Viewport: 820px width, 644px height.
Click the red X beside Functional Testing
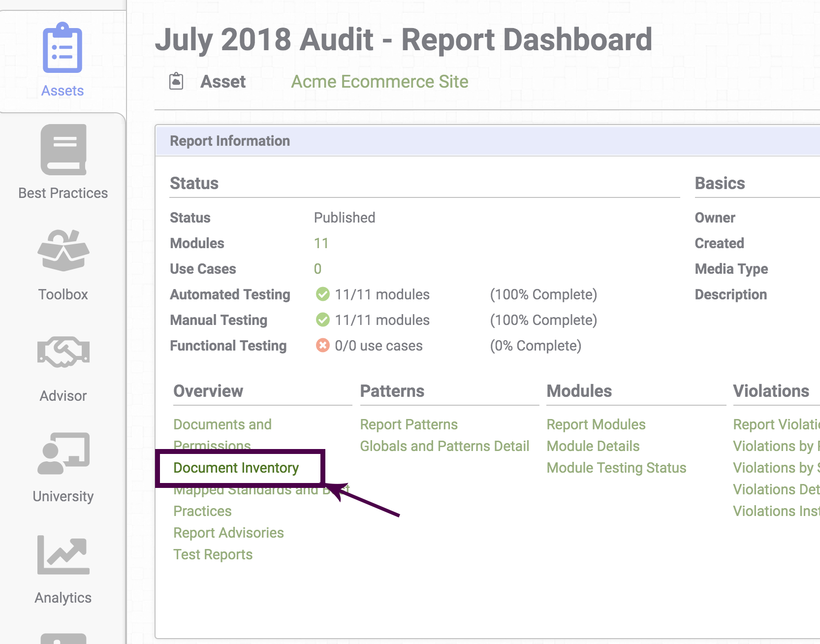point(322,345)
